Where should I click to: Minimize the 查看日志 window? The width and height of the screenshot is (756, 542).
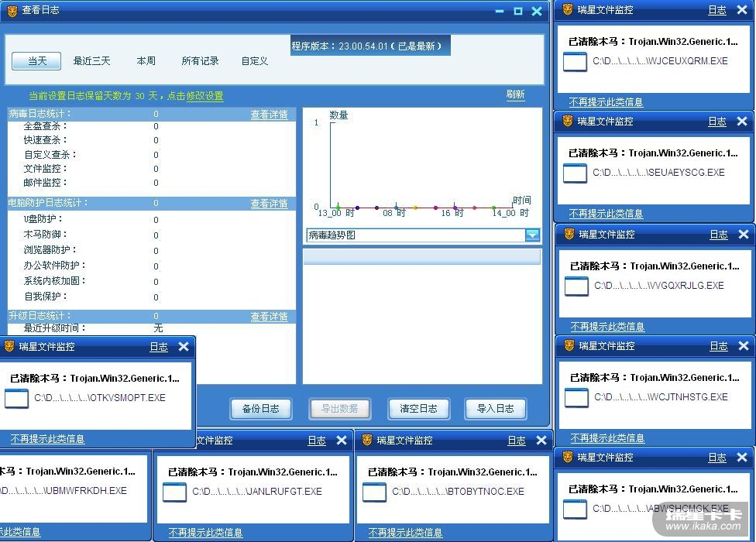pyautogui.click(x=500, y=11)
